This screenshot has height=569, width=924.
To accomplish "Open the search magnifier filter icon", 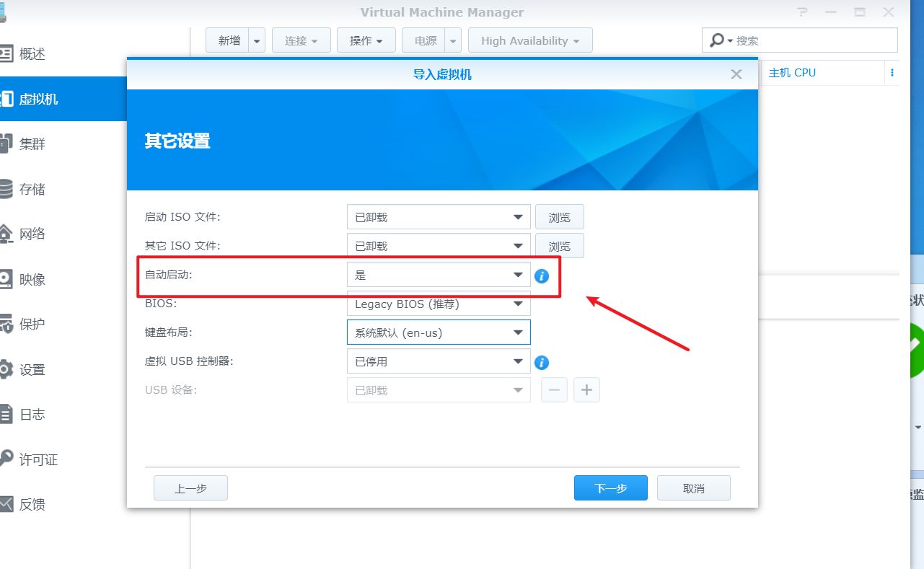I will 720,40.
